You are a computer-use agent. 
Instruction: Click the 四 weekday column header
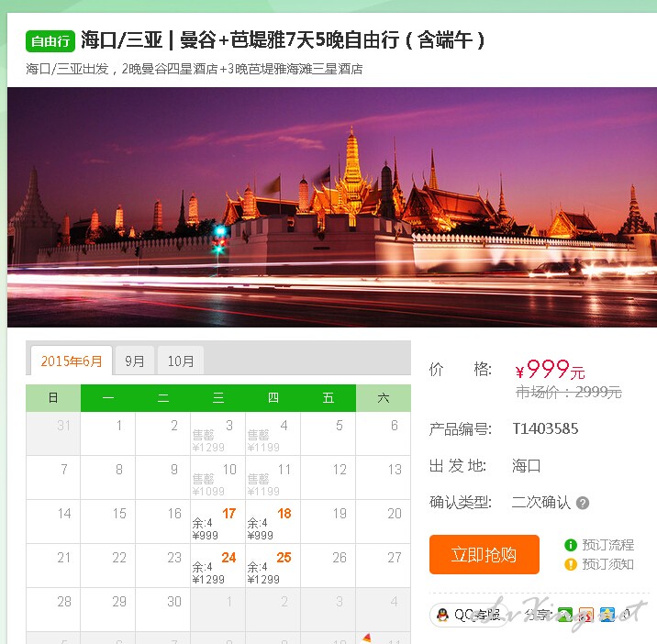click(x=273, y=397)
